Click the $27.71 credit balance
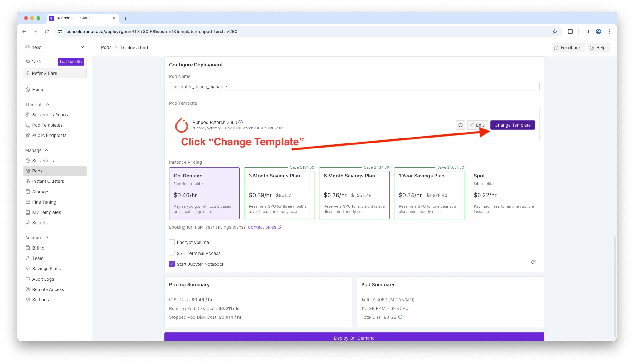The image size is (634, 364). pos(33,61)
